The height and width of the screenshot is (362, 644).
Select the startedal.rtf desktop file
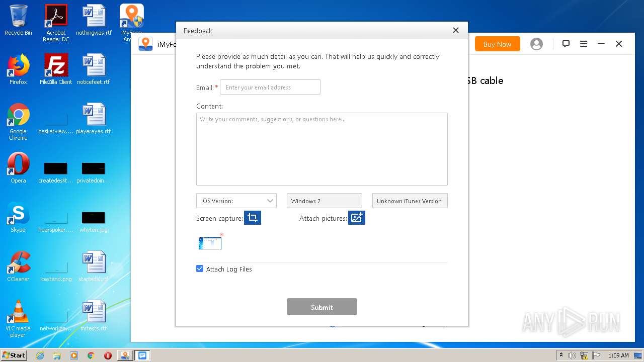click(94, 266)
